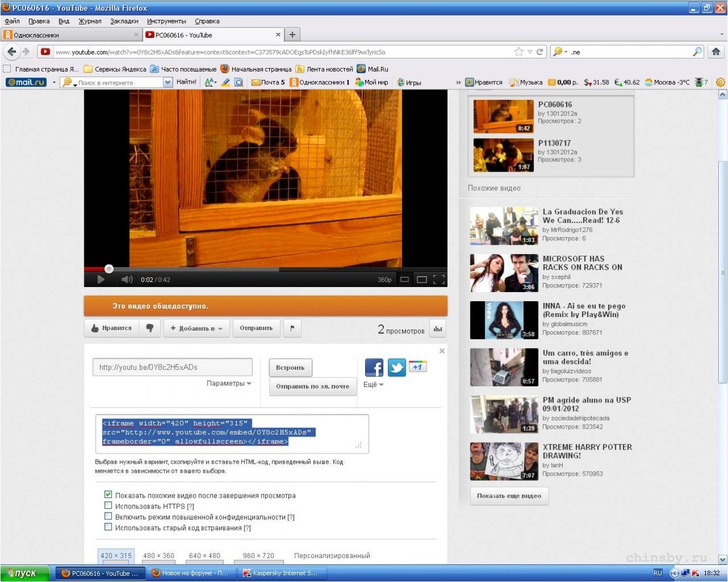Open the URL history dropdown arrow
Screen dimensions: 728x582
tap(530, 52)
